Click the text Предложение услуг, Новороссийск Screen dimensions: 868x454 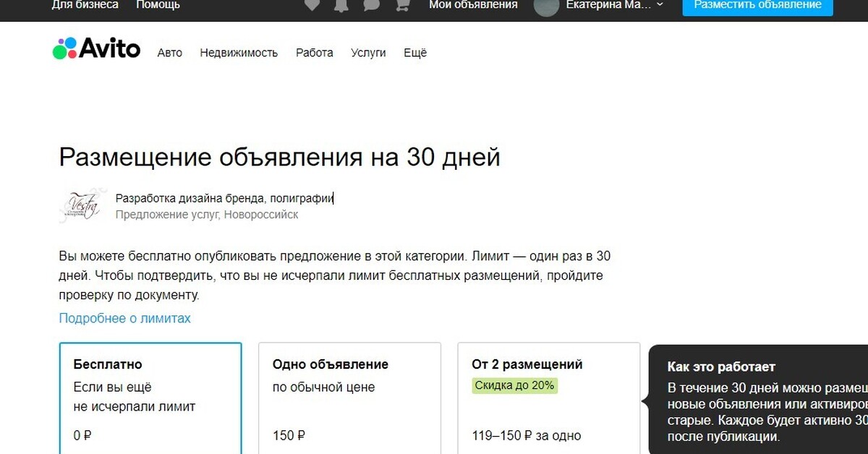[207, 215]
